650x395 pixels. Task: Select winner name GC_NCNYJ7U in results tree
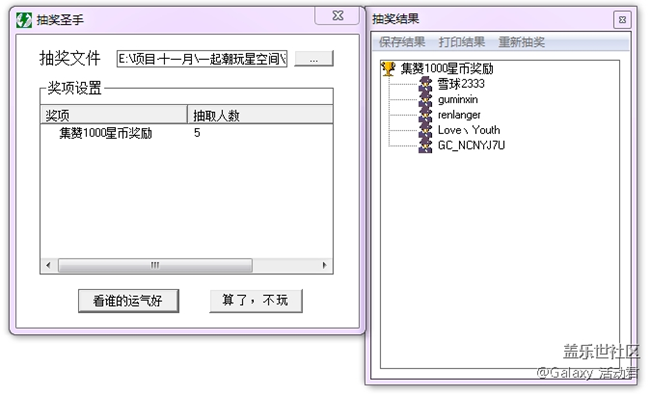pos(471,145)
